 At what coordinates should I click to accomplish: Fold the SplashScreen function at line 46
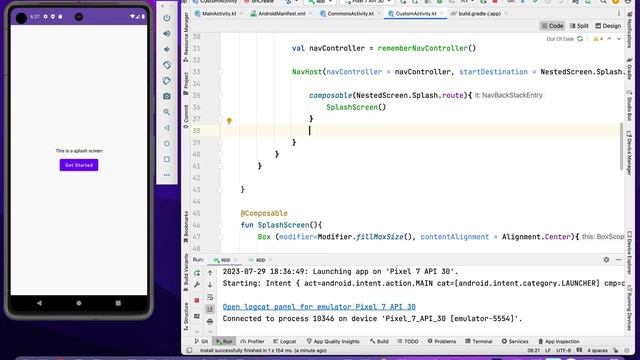(x=220, y=225)
